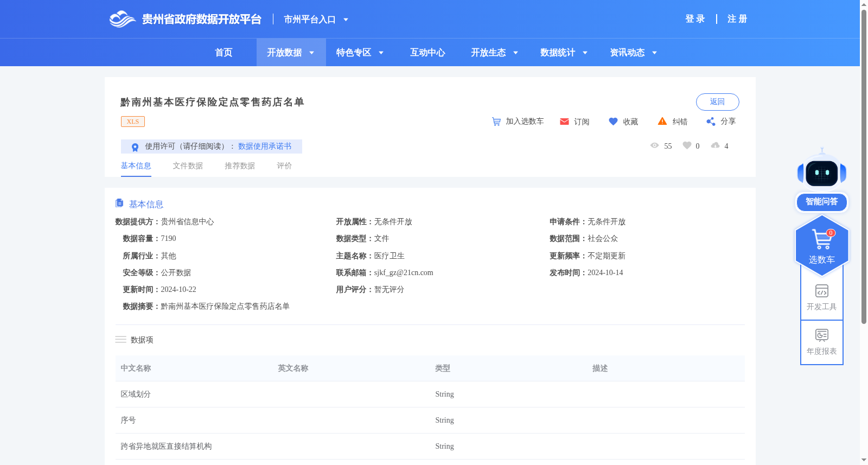Click the eye views count icon
The image size is (868, 465).
655,145
